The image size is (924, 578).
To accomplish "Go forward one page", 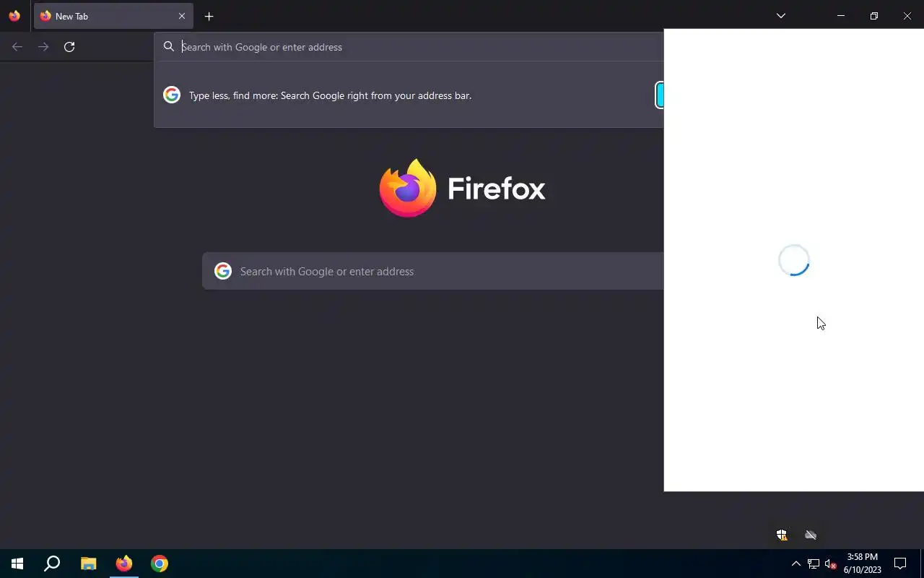I will click(43, 47).
